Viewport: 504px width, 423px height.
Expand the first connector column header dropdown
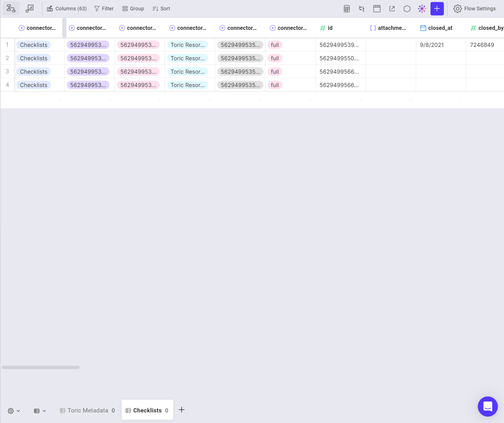[21, 28]
